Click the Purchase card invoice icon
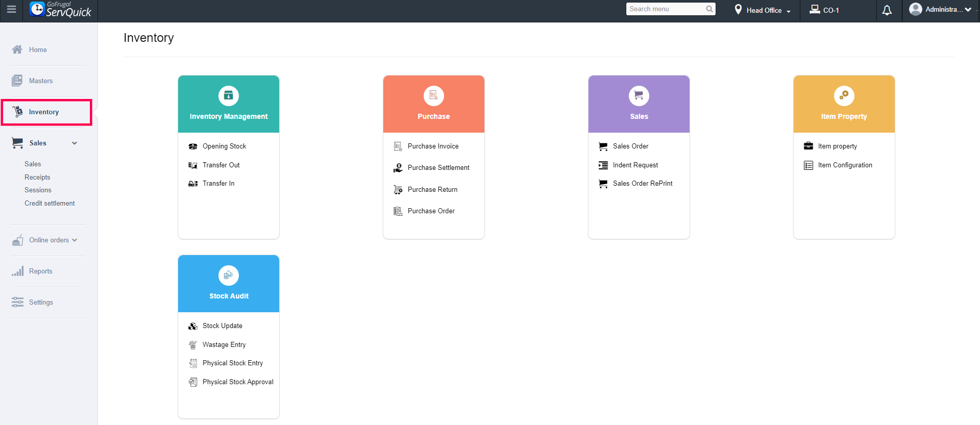 tap(434, 96)
